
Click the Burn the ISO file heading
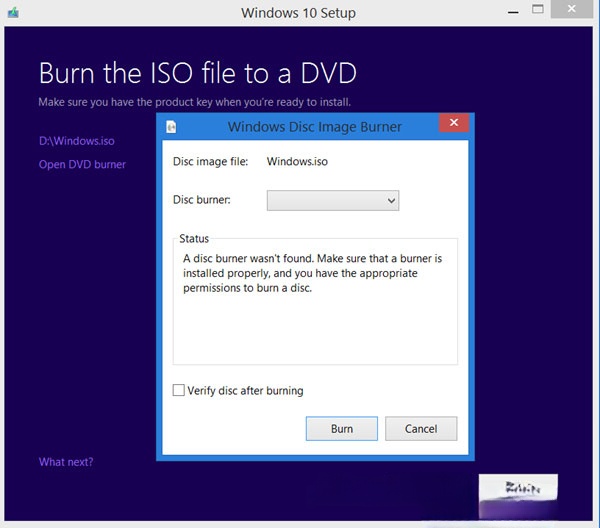click(x=198, y=73)
